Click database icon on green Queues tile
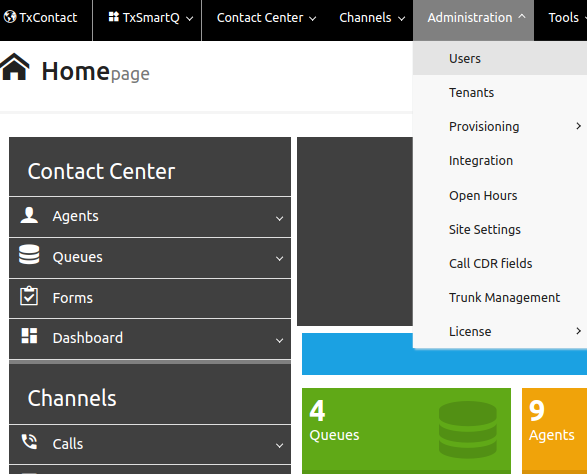Screen dimensions: 587x474 point(468,429)
